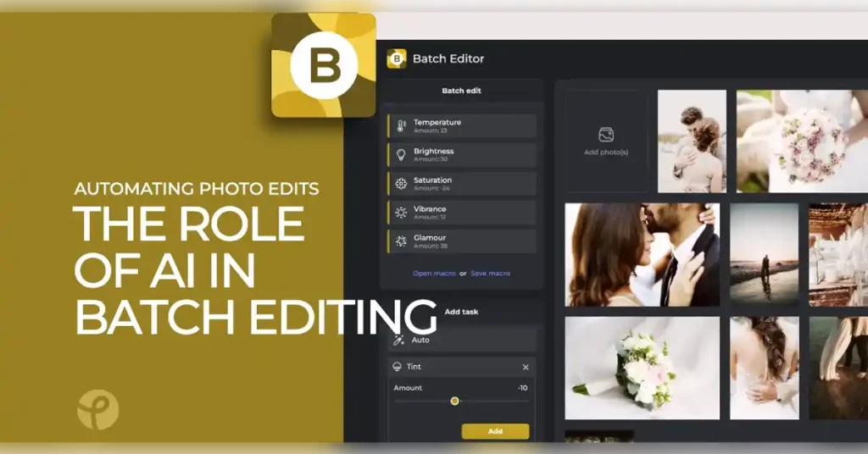Open a saved macro via Open macro
868x454 pixels.
(x=433, y=274)
